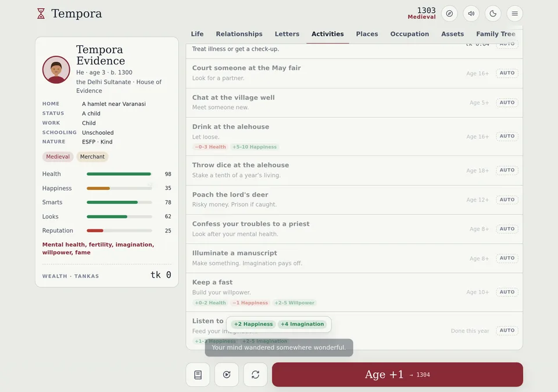Toggle AUTO for Throw dice at the alehouse
Image resolution: width=558 pixels, height=392 pixels.
point(507,170)
